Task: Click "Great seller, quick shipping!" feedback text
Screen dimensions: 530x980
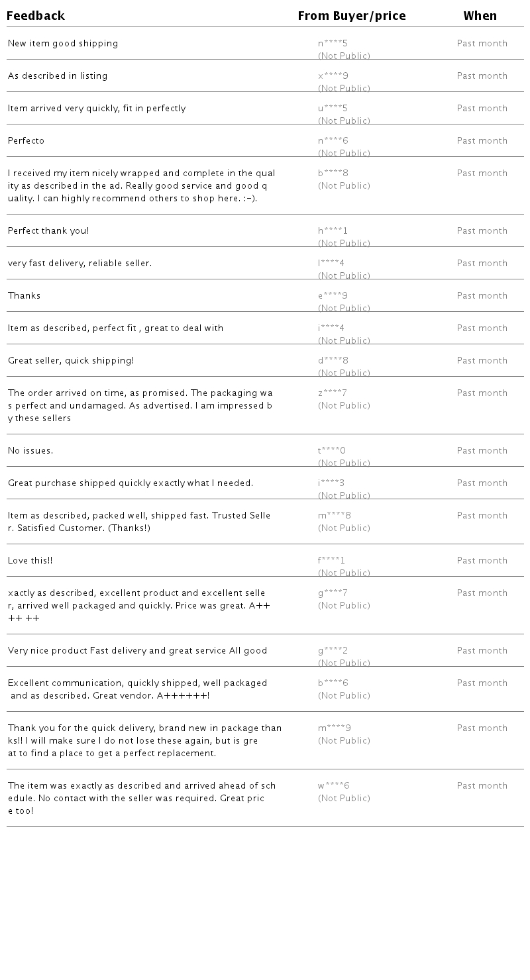Action: (71, 361)
